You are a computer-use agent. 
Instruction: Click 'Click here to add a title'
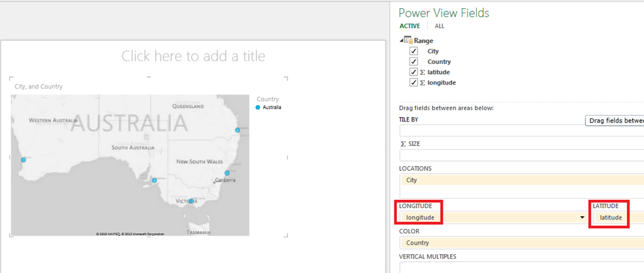click(x=194, y=56)
